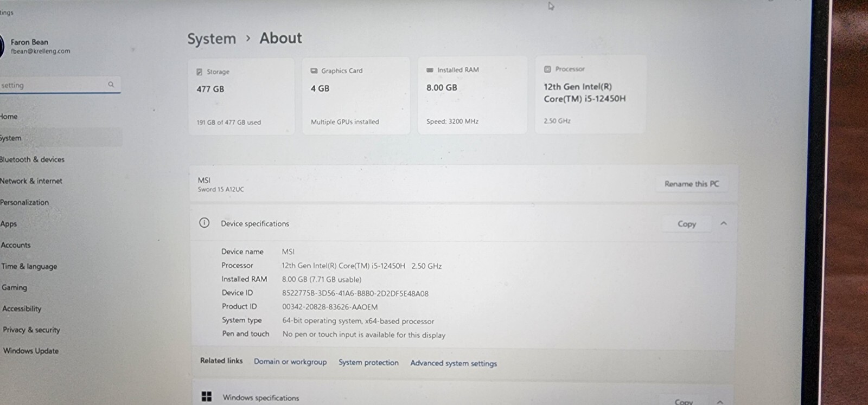
Task: Click the search magnifier icon in settings
Action: [x=111, y=85]
